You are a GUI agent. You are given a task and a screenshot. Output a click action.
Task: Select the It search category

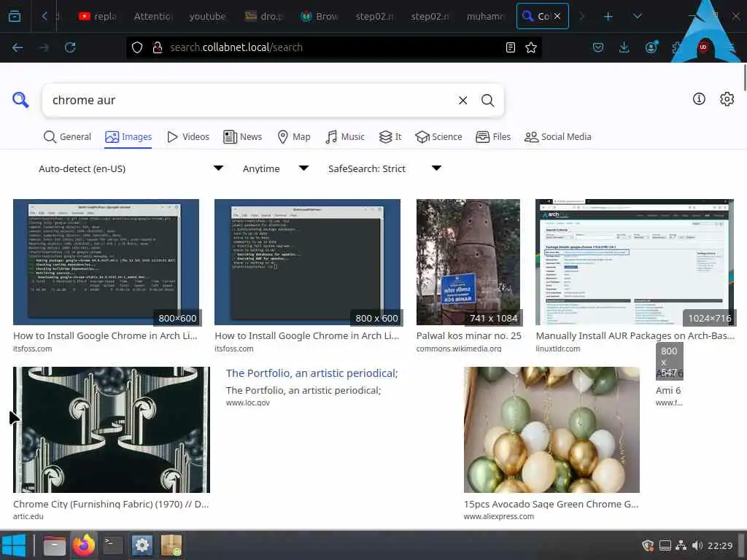[390, 136]
